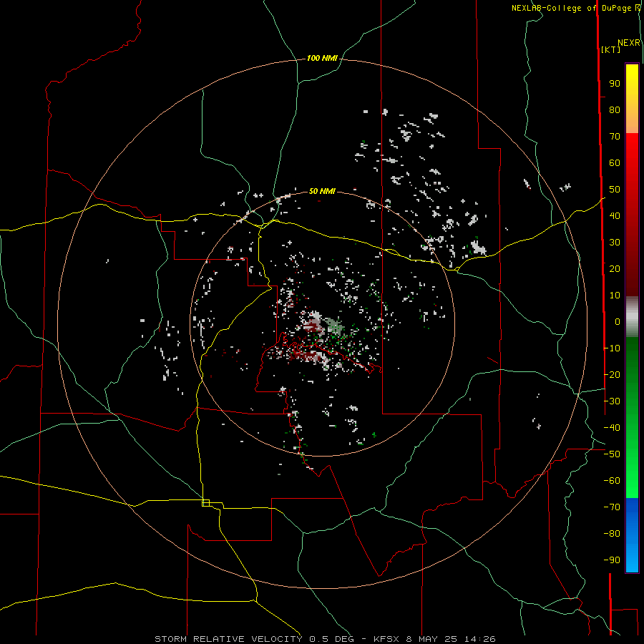Select the gray zero-velocity segment of color bar
The height and width of the screenshot is (644, 644).
point(632,317)
